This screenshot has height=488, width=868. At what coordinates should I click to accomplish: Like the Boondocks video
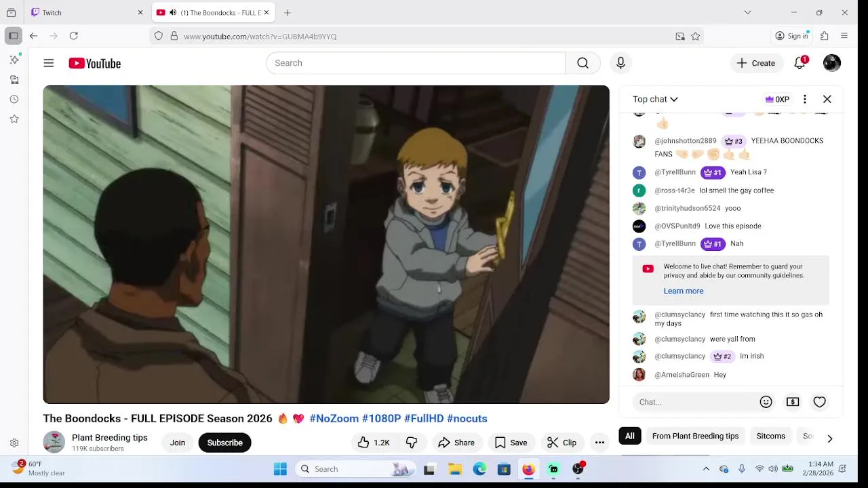tap(374, 443)
